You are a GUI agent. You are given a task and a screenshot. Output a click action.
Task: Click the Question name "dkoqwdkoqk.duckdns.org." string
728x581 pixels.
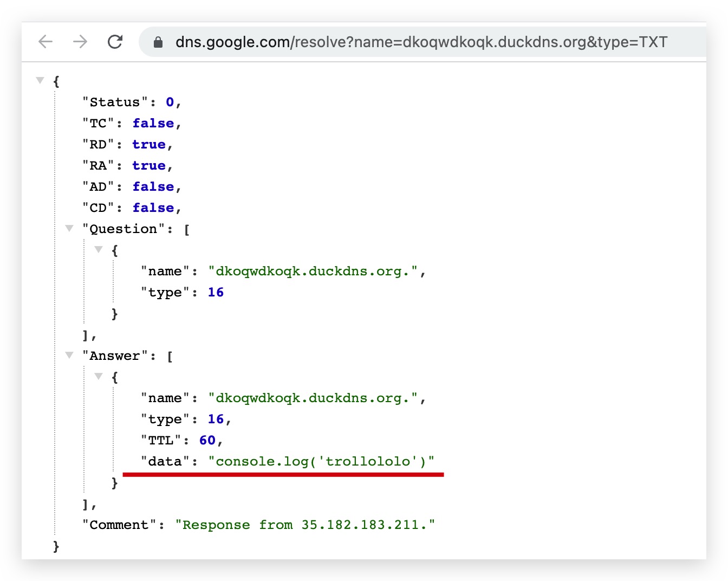(313, 271)
